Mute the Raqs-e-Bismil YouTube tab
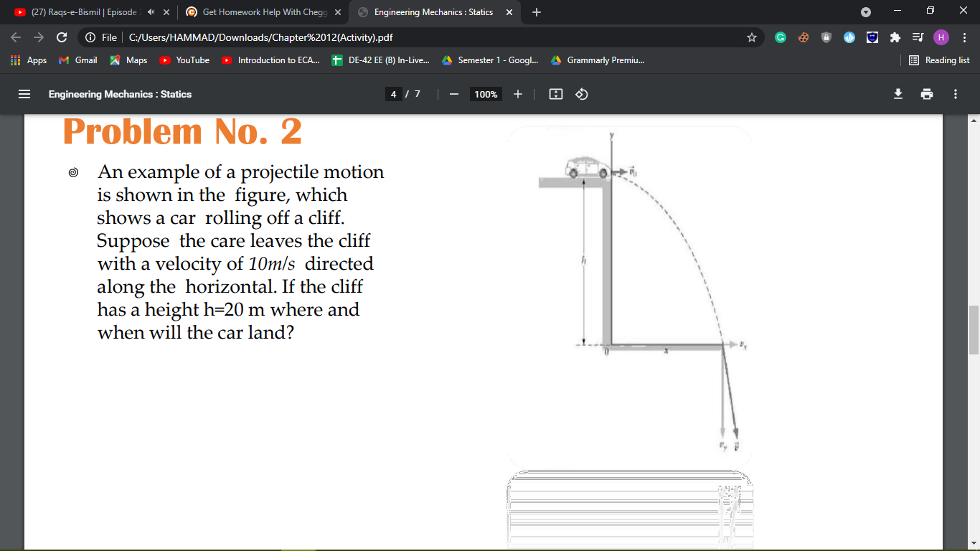980x551 pixels. [151, 11]
